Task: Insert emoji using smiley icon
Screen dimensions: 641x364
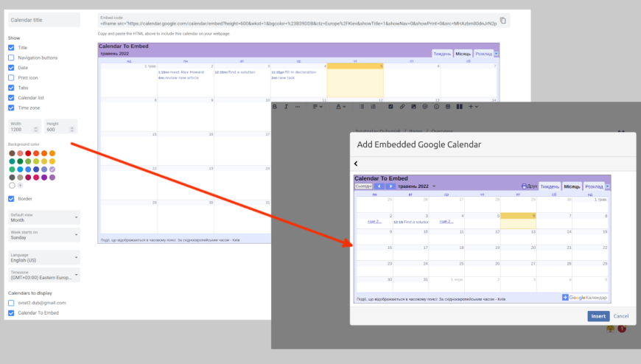Action: click(436, 107)
